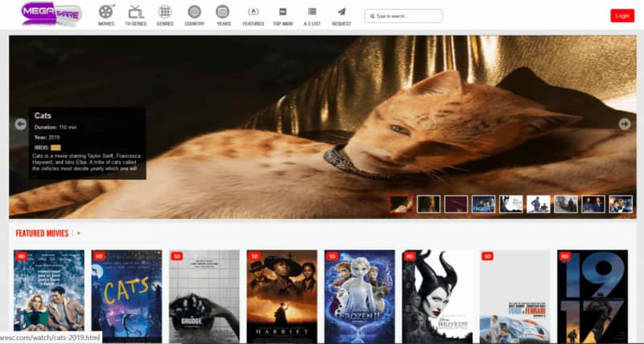
Task: Open the Genres grid icon
Action: pos(165,12)
